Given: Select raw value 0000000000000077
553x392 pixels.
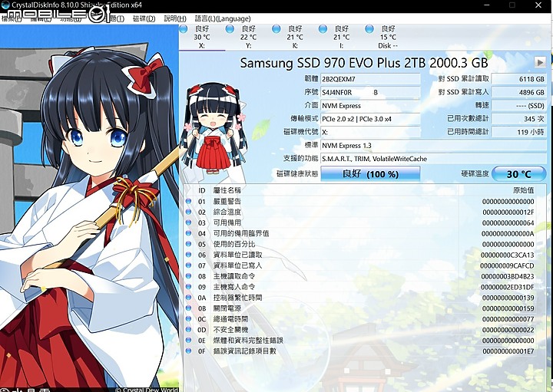Looking at the screenshot, I should point(508,319).
